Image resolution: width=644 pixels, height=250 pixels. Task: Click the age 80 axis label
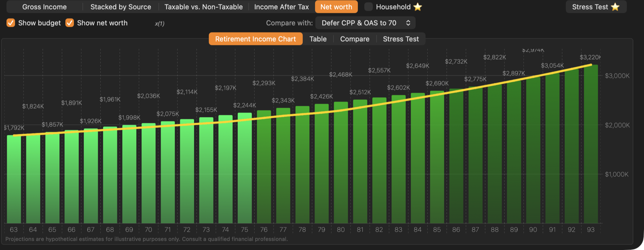tap(341, 230)
